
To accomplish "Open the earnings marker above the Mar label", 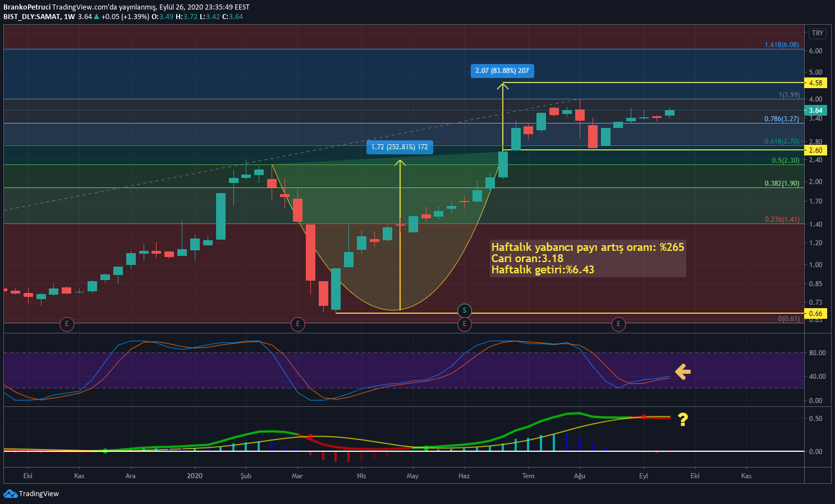I will pos(298,324).
